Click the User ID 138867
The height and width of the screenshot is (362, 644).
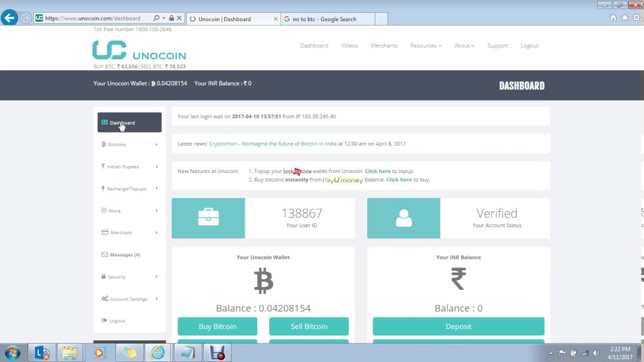[x=302, y=213]
